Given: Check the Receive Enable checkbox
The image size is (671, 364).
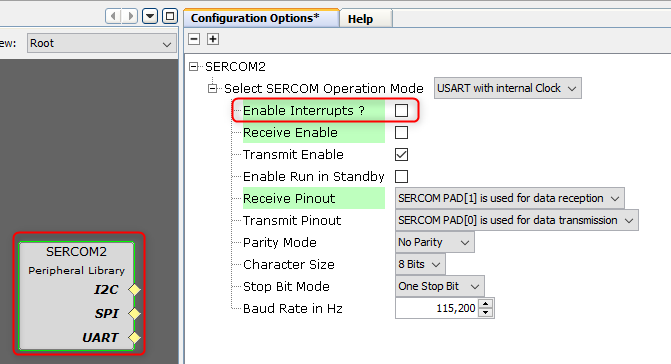Looking at the screenshot, I should click(401, 133).
